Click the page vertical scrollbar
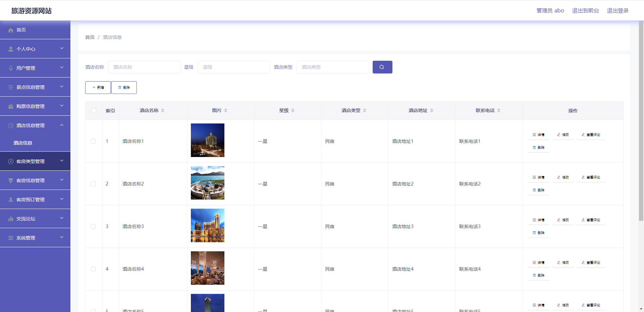This screenshot has height=312, width=644. tap(641, 121)
